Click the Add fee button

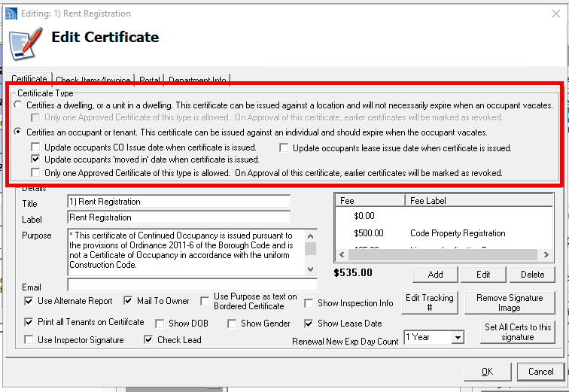[435, 274]
